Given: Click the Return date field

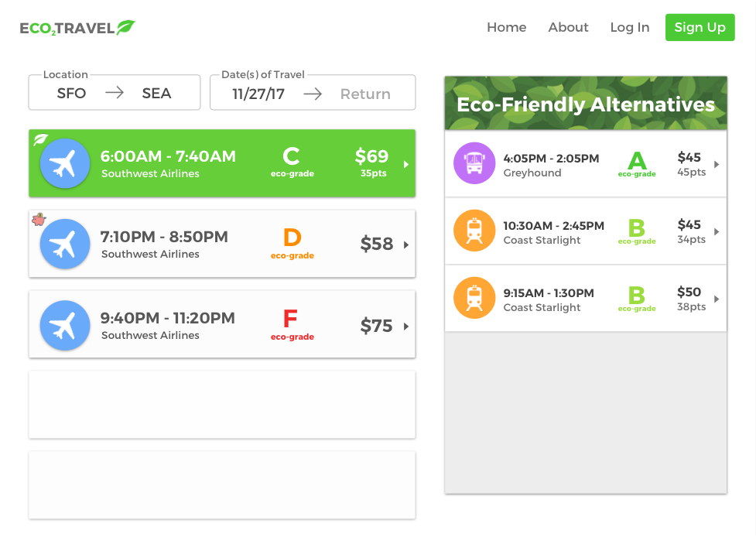Looking at the screenshot, I should click(x=365, y=94).
